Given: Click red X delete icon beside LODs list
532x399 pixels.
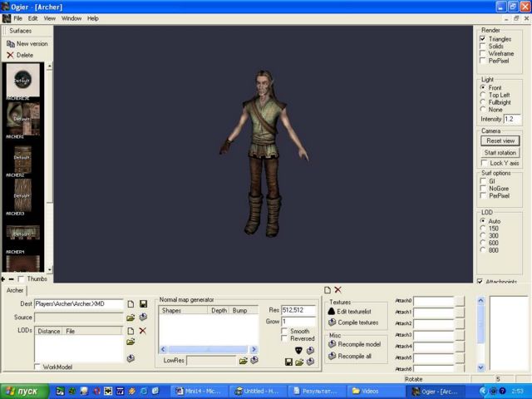Looking at the screenshot, I should click(x=142, y=331).
